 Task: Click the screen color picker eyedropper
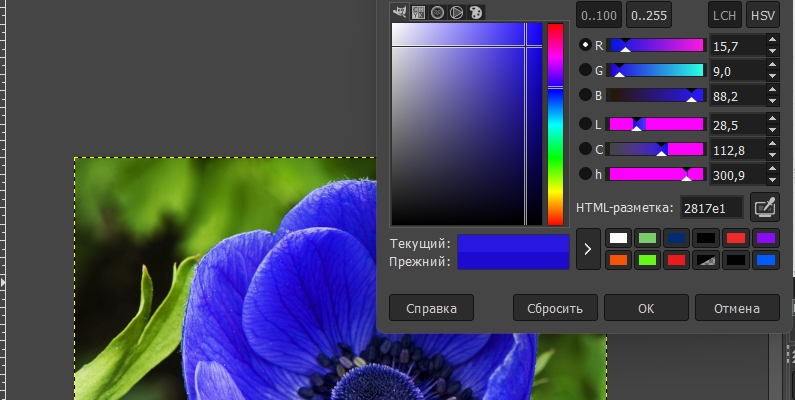tap(764, 207)
